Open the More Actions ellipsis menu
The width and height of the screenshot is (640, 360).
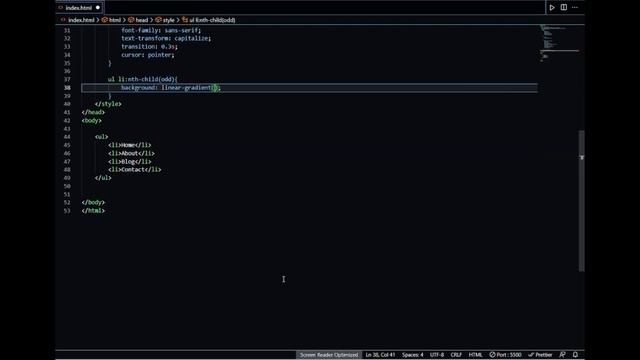click(575, 7)
